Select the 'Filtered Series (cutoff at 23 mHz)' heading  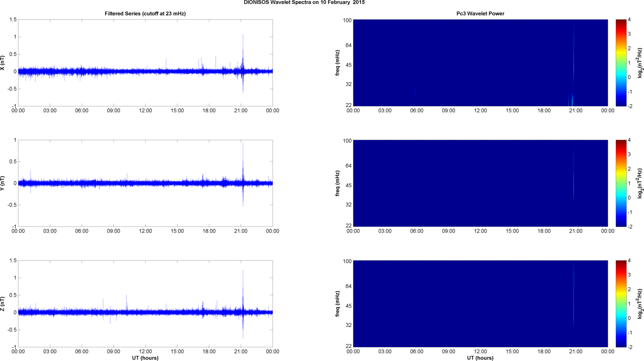point(145,14)
